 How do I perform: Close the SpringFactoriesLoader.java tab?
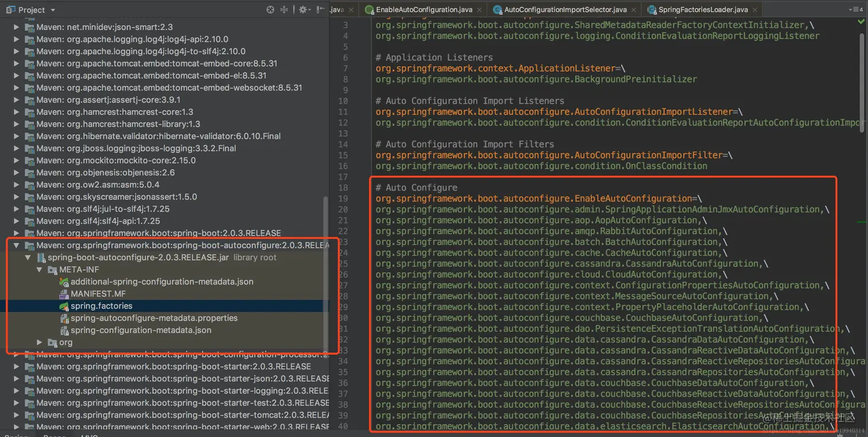(755, 10)
